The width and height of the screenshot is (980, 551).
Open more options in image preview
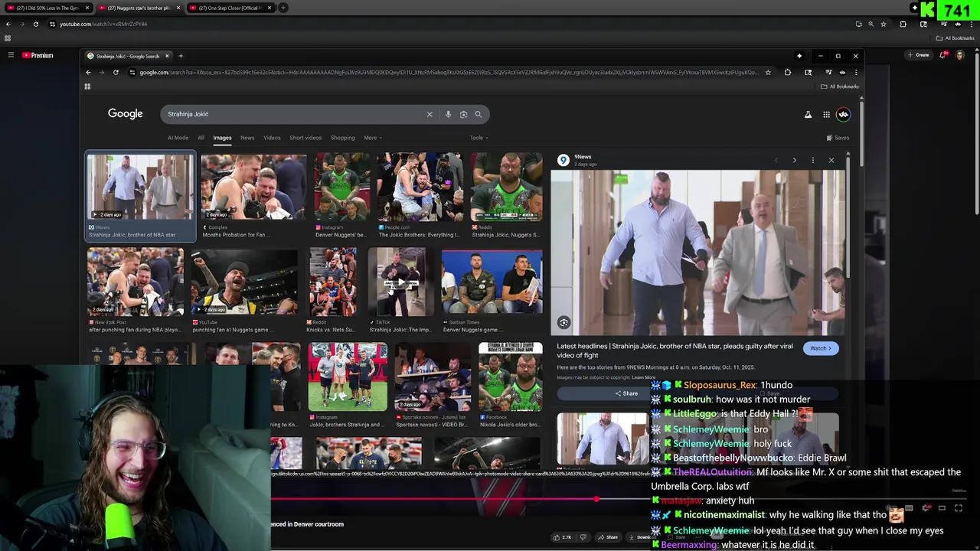(x=812, y=160)
